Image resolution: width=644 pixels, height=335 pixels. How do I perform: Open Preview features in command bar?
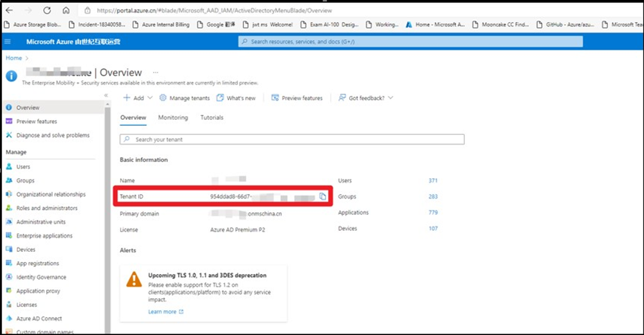(x=297, y=98)
